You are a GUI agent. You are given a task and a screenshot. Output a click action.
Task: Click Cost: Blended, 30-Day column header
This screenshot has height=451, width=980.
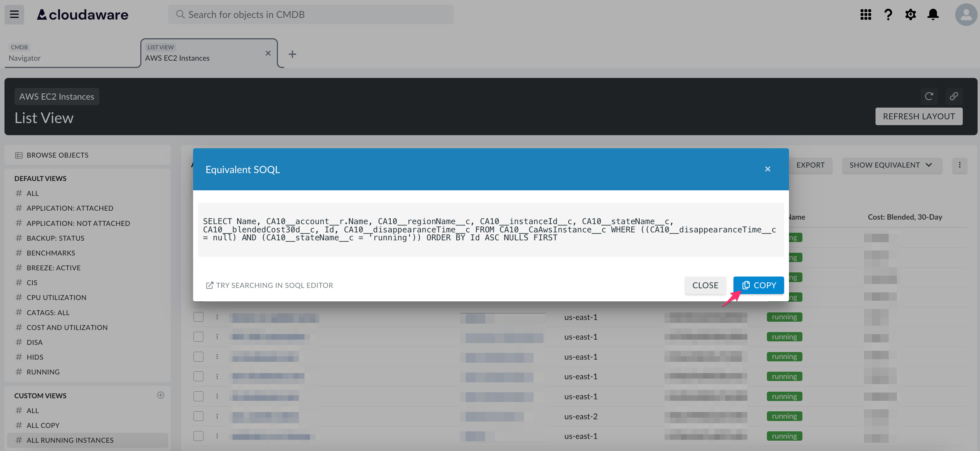(905, 217)
